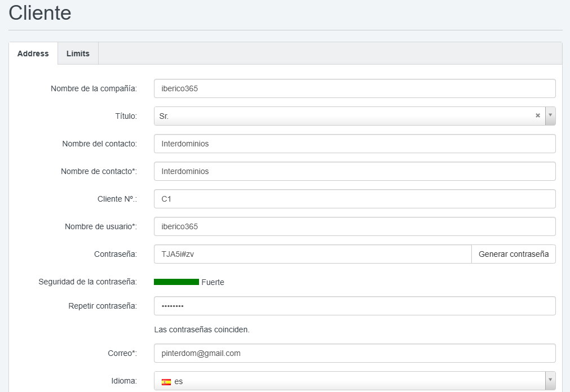Click 'Las contraseñas coinciden.' message
Viewport: 570px width, 392px height.
point(202,329)
